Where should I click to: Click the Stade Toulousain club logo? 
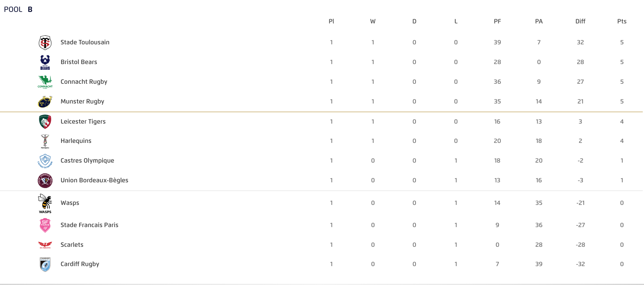[x=45, y=42]
